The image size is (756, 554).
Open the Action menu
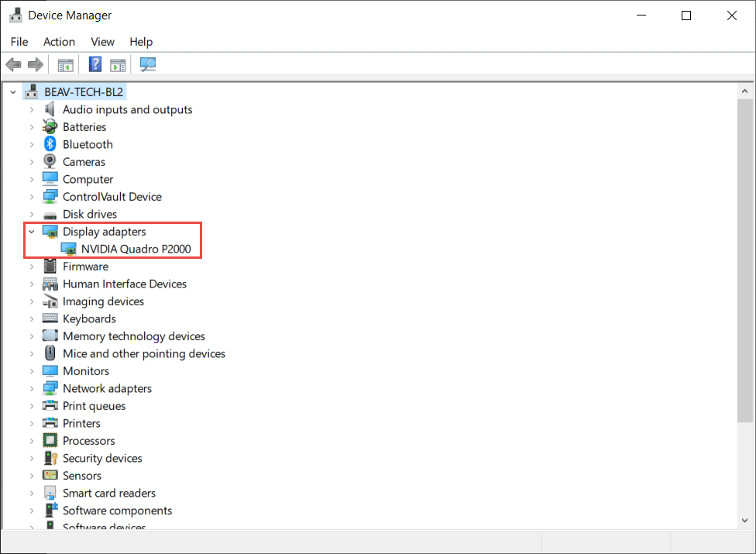(60, 42)
